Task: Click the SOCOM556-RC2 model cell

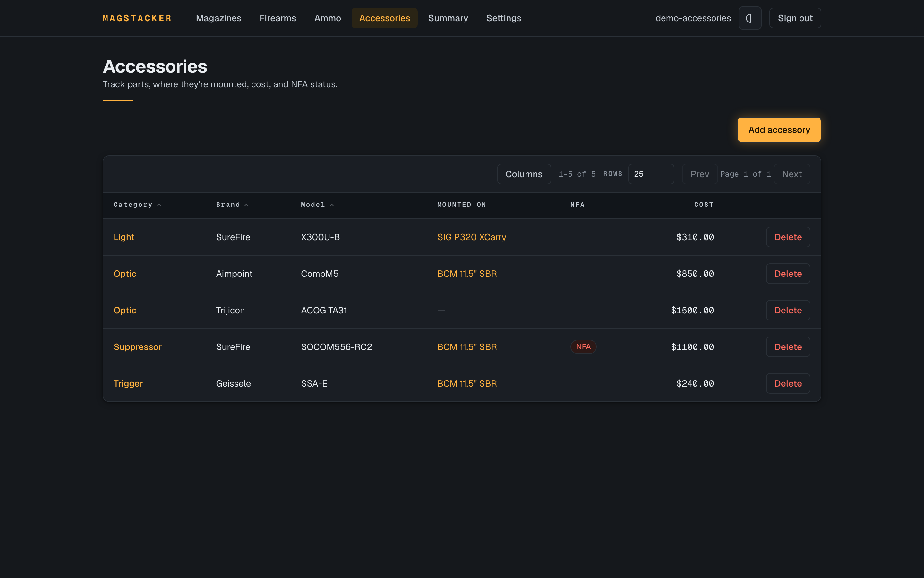Action: click(336, 347)
